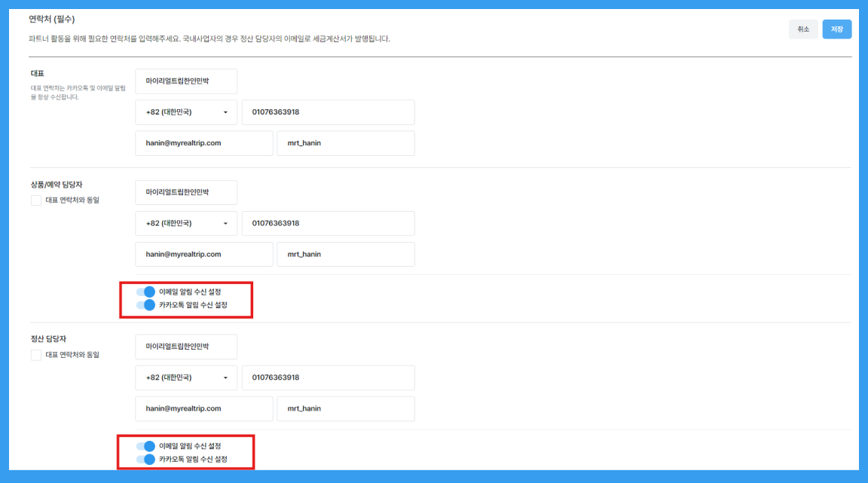Select the 대표 email address field
Image resolution: width=868 pixels, height=483 pixels.
point(203,143)
